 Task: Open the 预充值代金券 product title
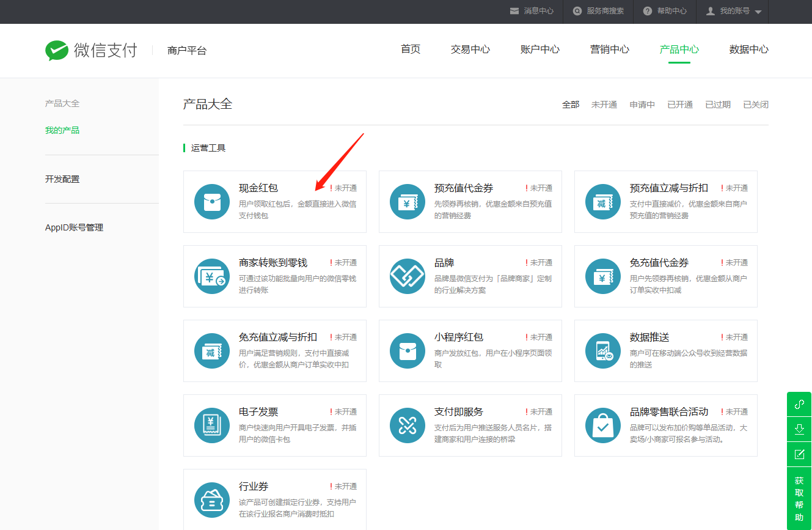point(464,188)
